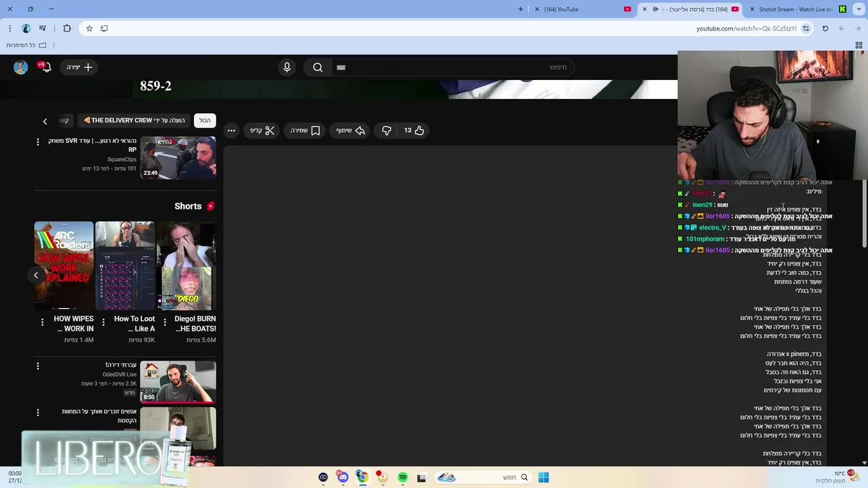
Task: Open options for HOW WIPES WORK short
Action: 42,322
